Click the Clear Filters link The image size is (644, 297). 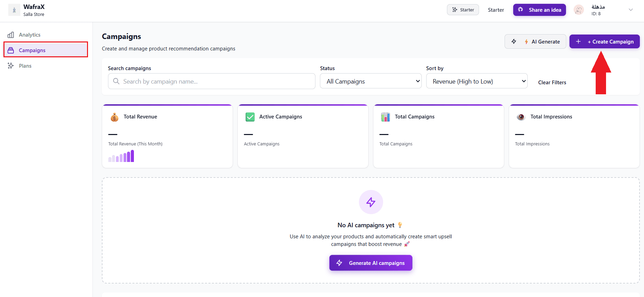point(552,83)
